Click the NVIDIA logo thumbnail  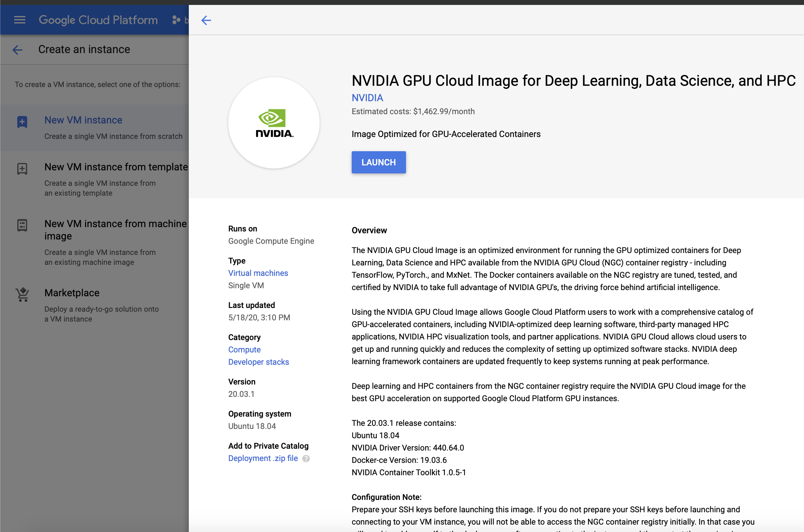pyautogui.click(x=274, y=123)
